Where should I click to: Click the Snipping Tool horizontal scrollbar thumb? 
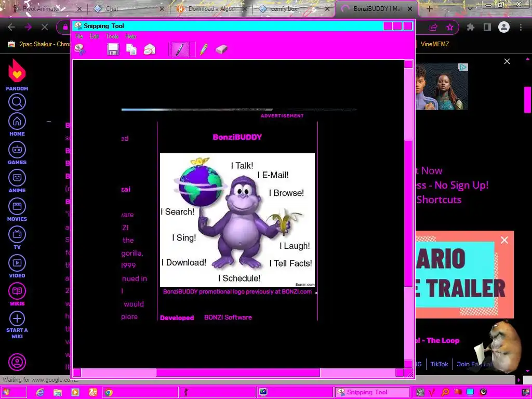[x=237, y=373]
